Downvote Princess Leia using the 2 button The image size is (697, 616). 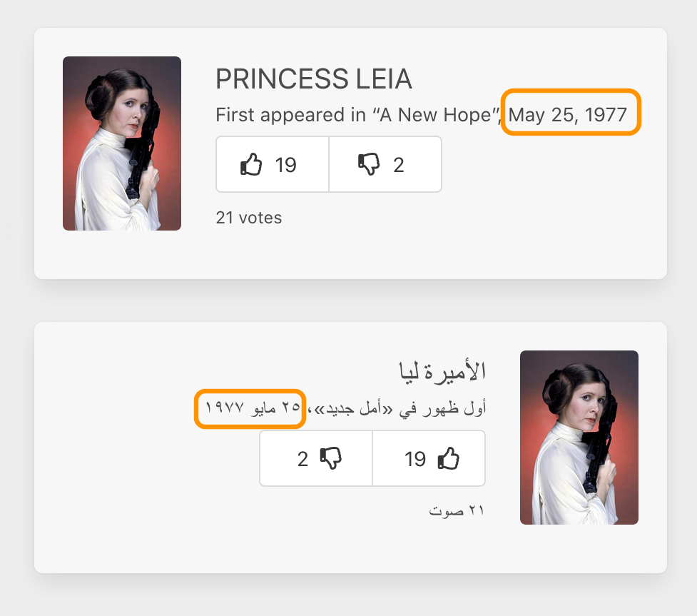385,163
